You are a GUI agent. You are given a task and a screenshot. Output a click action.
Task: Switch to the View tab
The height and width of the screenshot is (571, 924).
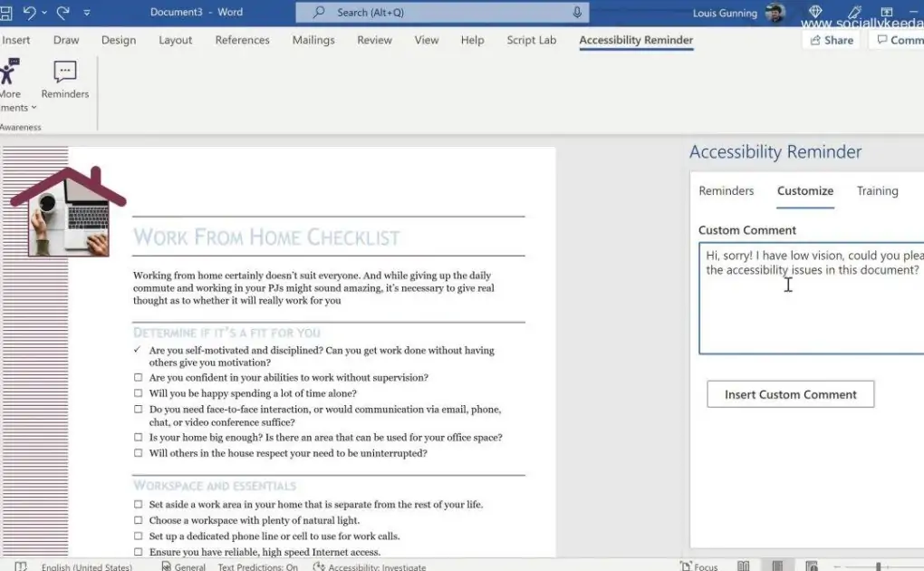[426, 40]
